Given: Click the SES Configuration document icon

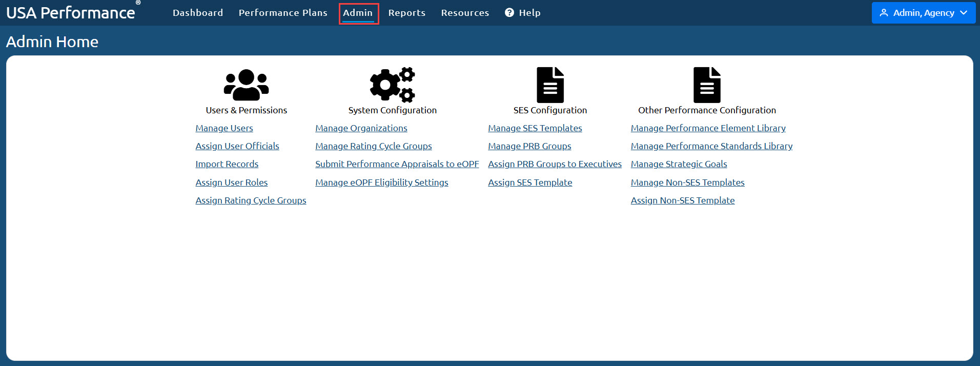Looking at the screenshot, I should pos(550,85).
